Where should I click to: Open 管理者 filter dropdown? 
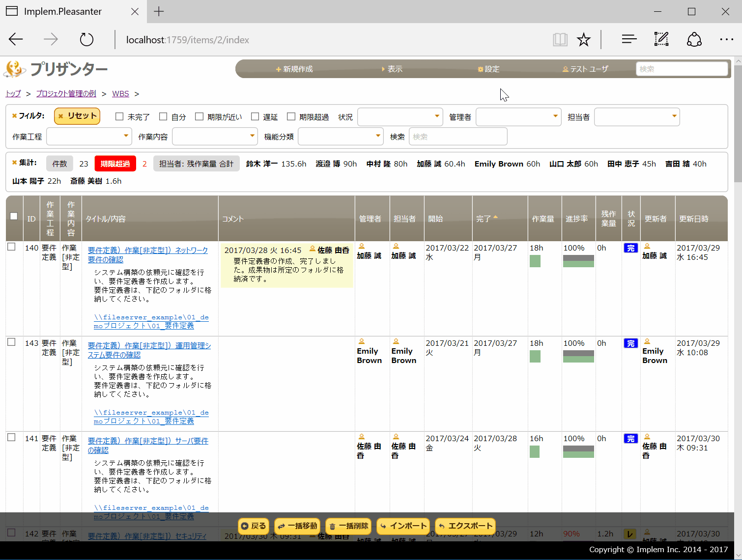(518, 117)
